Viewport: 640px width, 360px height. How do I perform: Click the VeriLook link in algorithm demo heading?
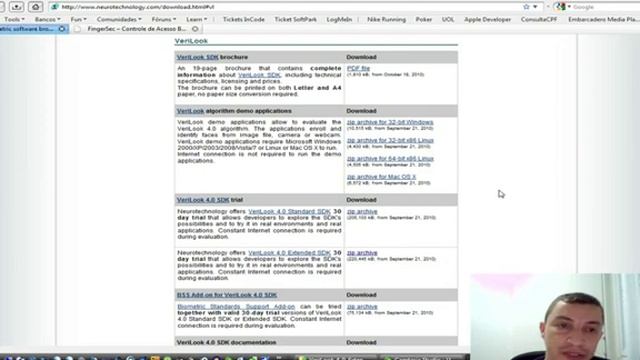(x=190, y=111)
